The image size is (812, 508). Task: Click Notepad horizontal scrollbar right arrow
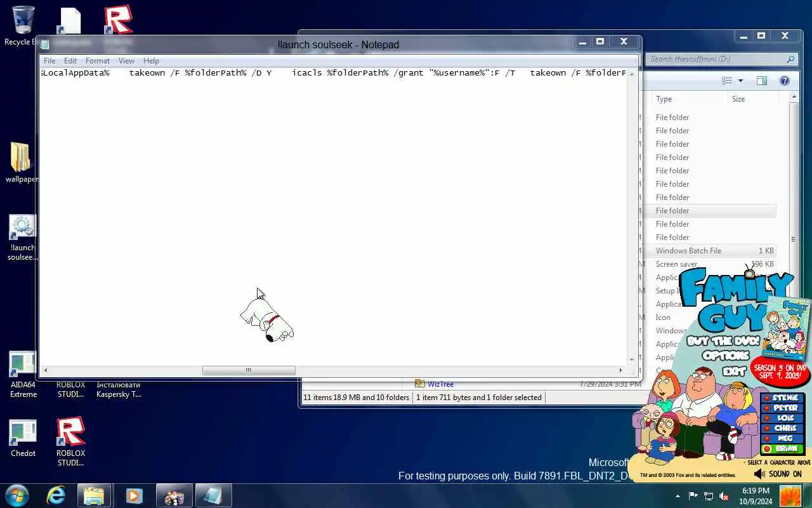[620, 370]
